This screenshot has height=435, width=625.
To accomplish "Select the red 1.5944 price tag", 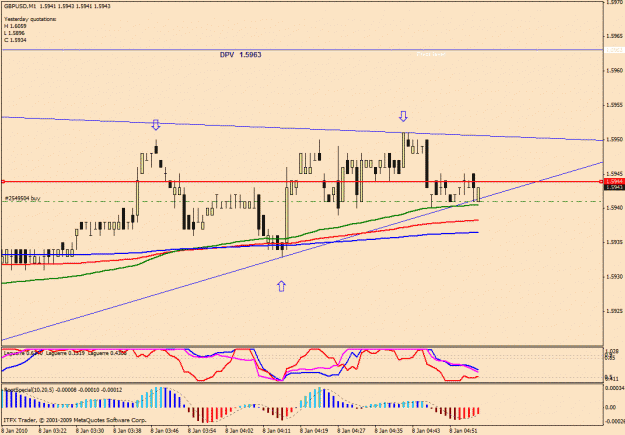I will tap(614, 182).
